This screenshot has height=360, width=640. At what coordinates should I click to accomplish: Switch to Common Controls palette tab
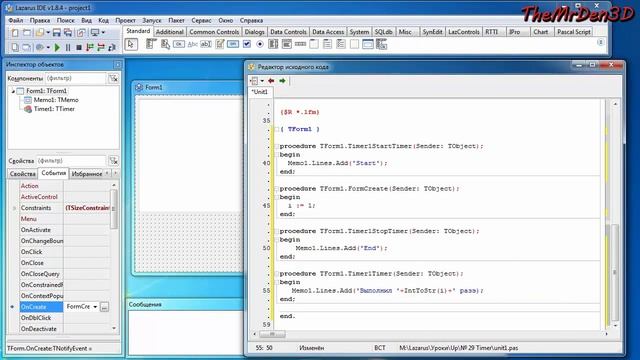pos(214,31)
